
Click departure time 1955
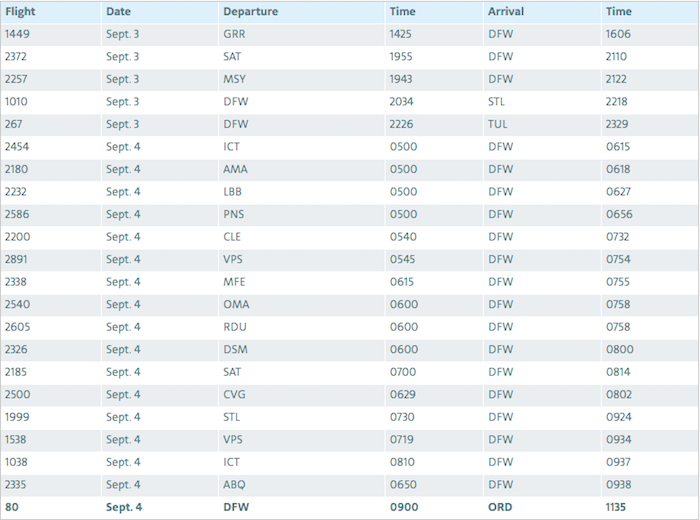pyautogui.click(x=401, y=57)
